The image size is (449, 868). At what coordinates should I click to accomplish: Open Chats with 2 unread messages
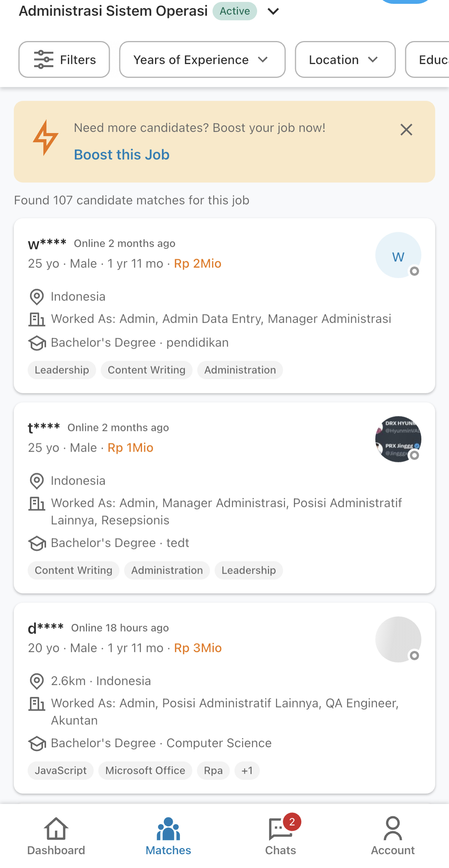(x=281, y=836)
